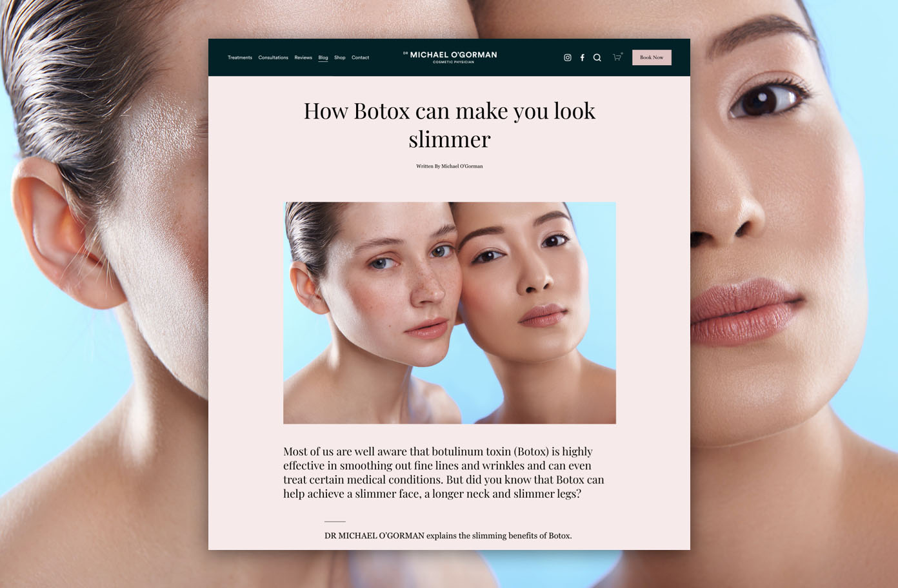Go to the Reviews page

pos(303,57)
